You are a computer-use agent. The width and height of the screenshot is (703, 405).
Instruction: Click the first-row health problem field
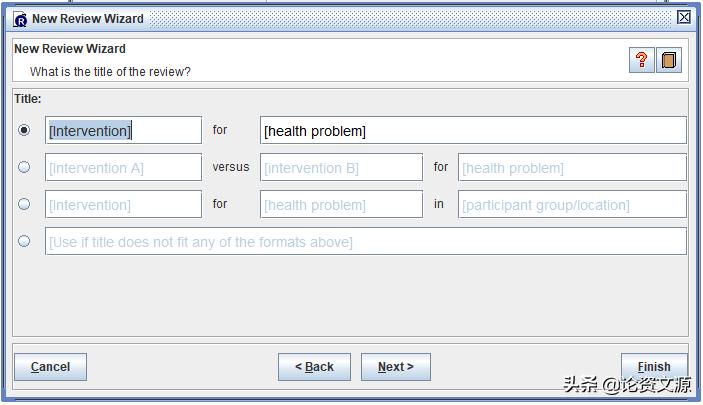click(472, 130)
